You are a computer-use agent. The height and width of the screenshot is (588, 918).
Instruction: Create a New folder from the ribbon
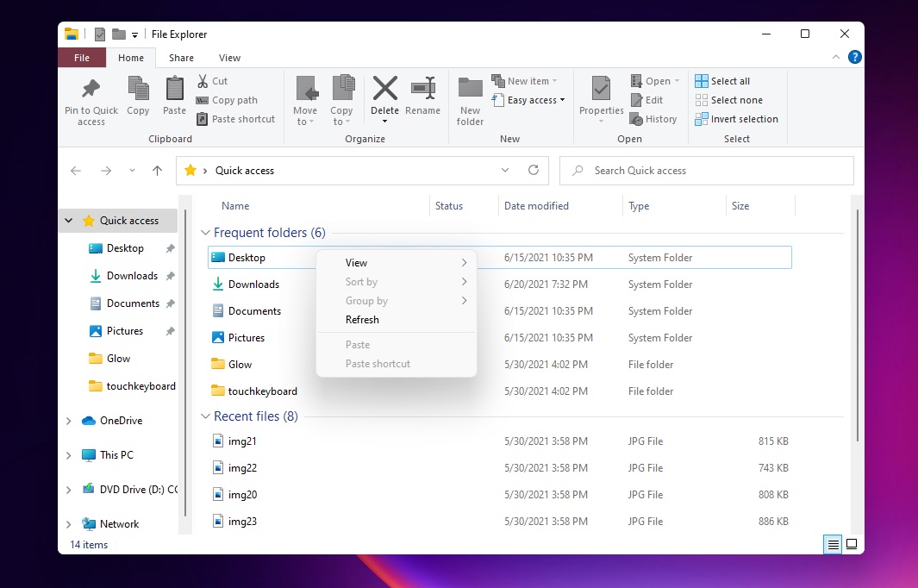click(x=470, y=90)
